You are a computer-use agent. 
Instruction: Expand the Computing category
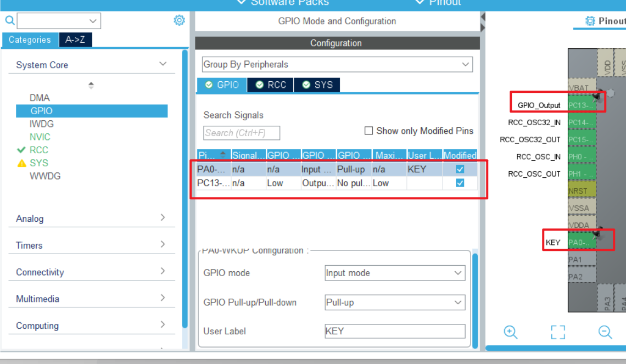[x=163, y=324]
